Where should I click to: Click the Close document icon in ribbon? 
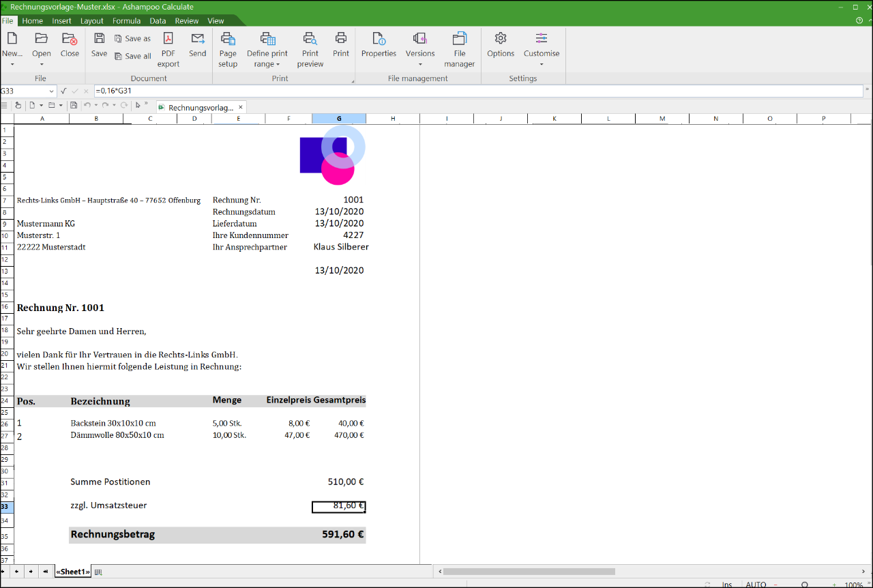pos(70,38)
